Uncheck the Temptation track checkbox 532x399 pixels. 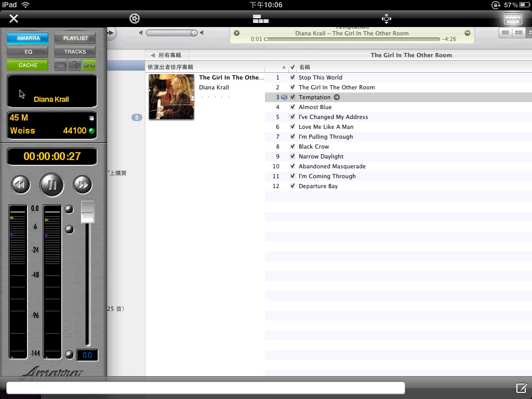[292, 97]
